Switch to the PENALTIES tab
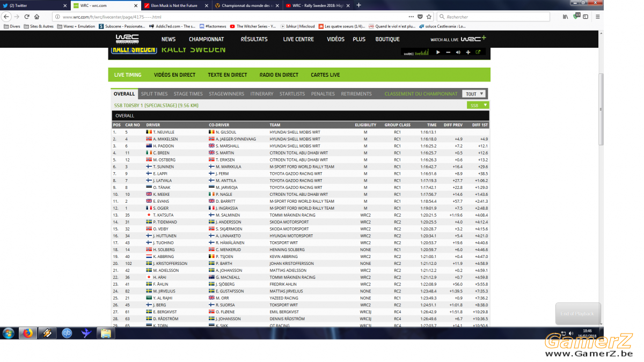The height and width of the screenshot is (362, 644). tap(323, 94)
